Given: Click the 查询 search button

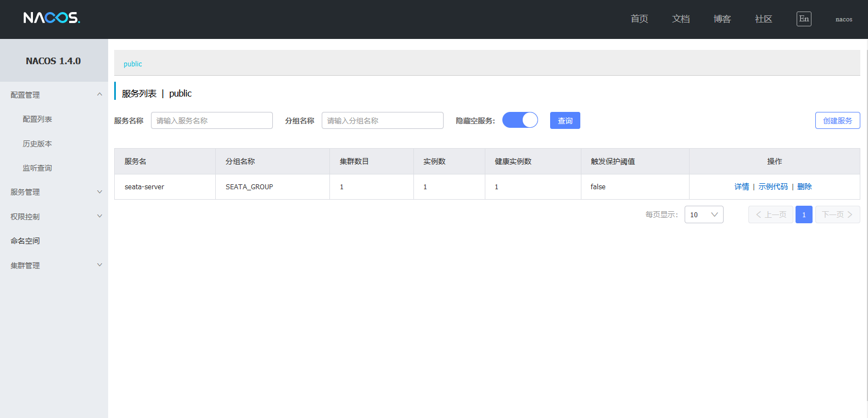Looking at the screenshot, I should coord(565,121).
